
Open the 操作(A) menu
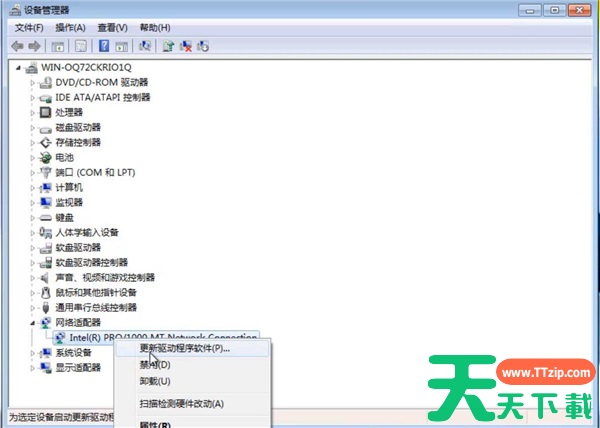pos(70,28)
